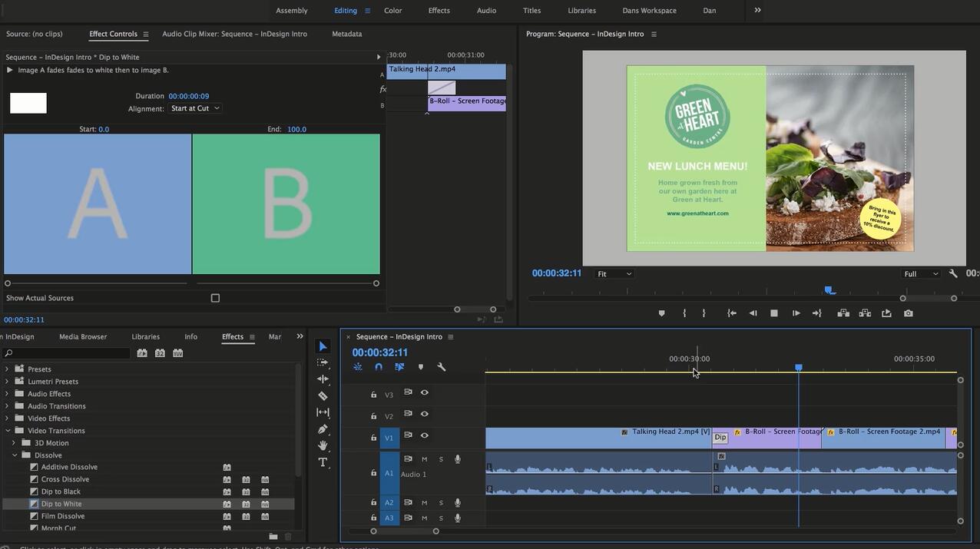Show more workspaces via double chevron

(x=757, y=10)
